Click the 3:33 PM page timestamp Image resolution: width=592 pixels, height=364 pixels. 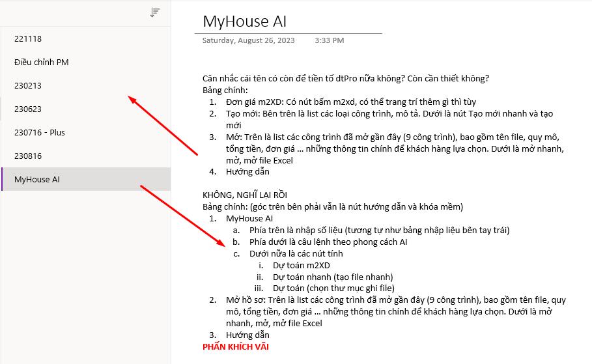click(x=329, y=40)
